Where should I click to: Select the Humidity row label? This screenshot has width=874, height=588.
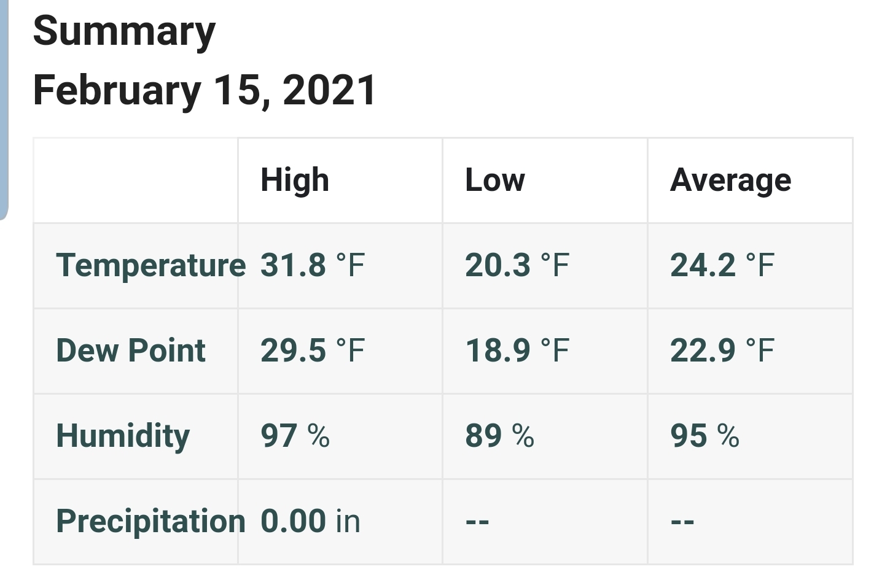pos(123,436)
